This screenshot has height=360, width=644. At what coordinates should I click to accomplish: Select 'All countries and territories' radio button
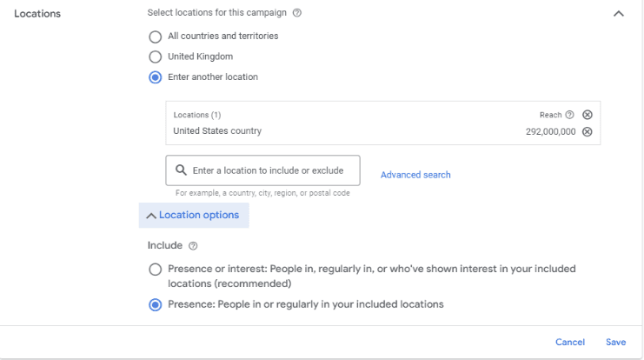pyautogui.click(x=156, y=37)
